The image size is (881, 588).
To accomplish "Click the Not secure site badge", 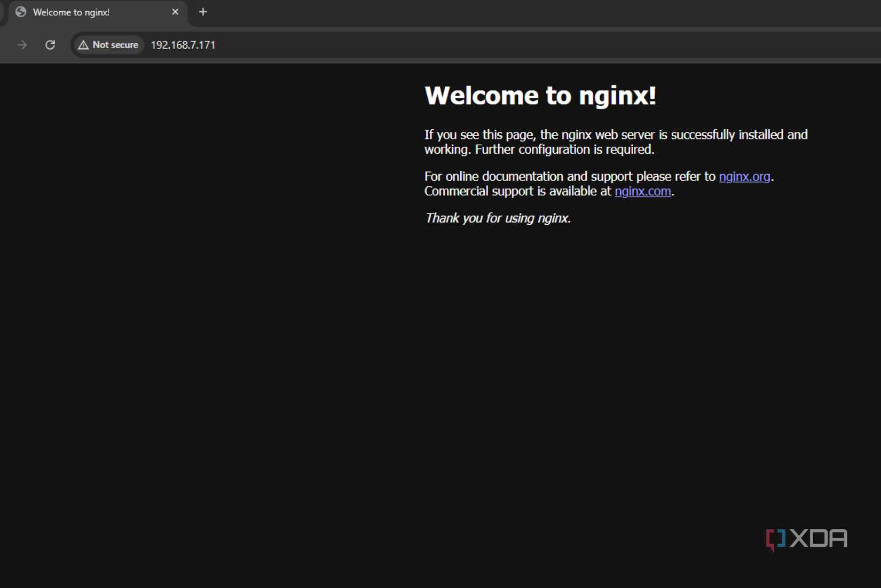I will click(108, 45).
